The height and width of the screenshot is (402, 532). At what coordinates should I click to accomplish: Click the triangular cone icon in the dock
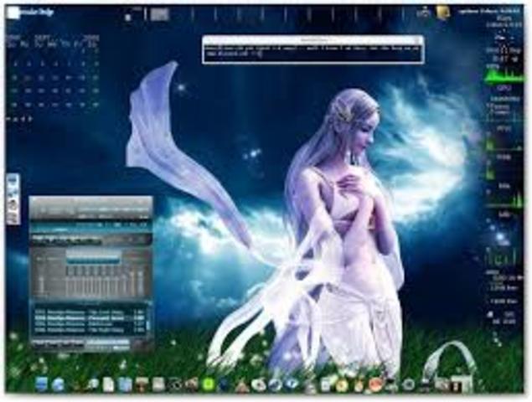pyautogui.click(x=242, y=386)
